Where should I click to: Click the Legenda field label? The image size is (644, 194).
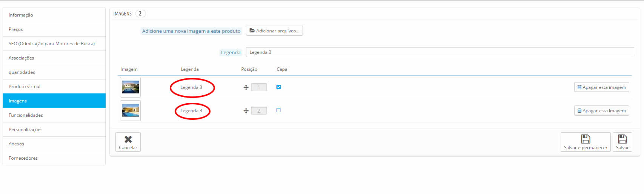[x=231, y=53]
